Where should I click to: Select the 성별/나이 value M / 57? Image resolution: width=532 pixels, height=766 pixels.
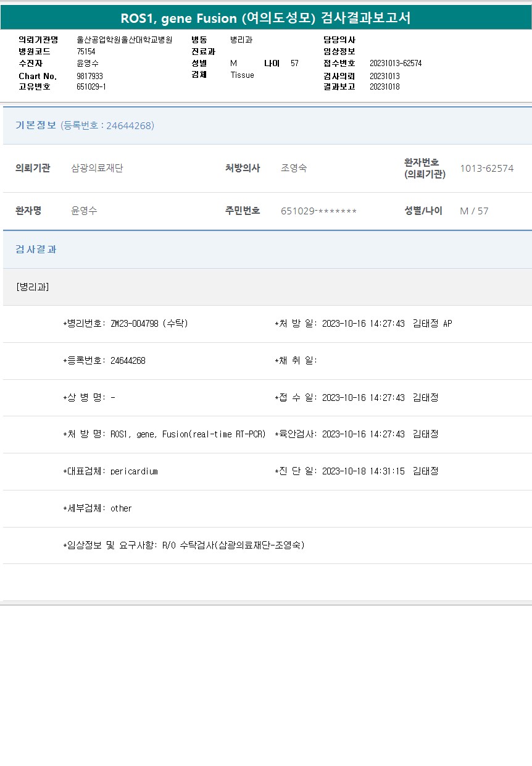[x=474, y=211]
